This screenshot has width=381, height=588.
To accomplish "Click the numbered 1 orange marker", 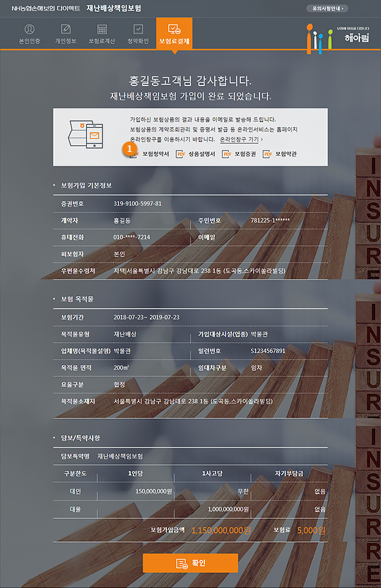I will pos(129,149).
